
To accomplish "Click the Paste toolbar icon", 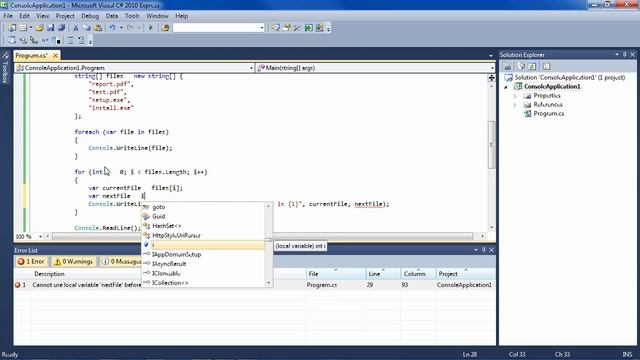I will tap(98, 28).
